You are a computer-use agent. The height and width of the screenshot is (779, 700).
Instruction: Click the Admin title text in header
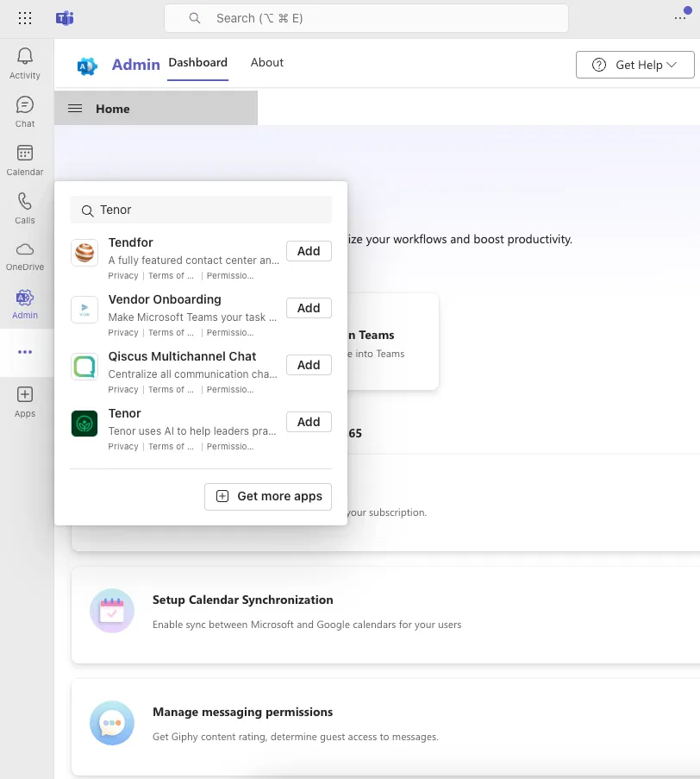click(136, 65)
